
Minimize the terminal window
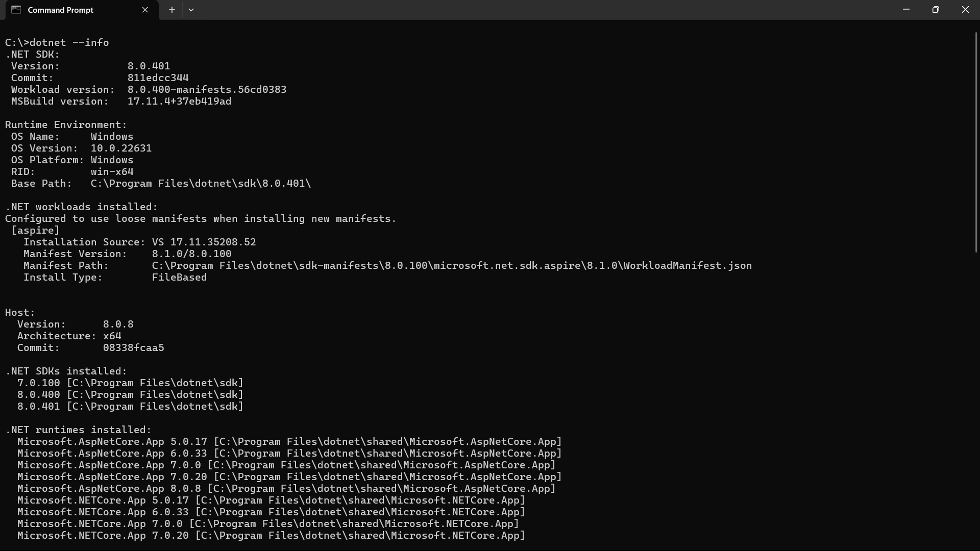click(906, 10)
